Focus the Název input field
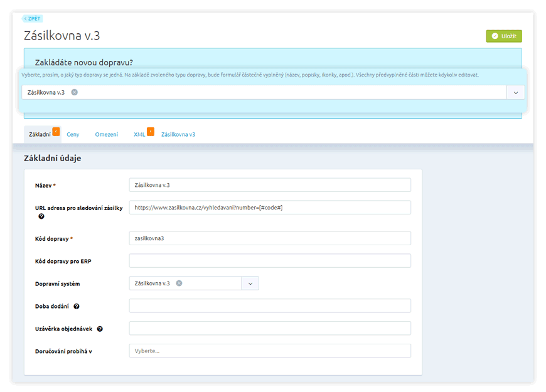 [270, 185]
